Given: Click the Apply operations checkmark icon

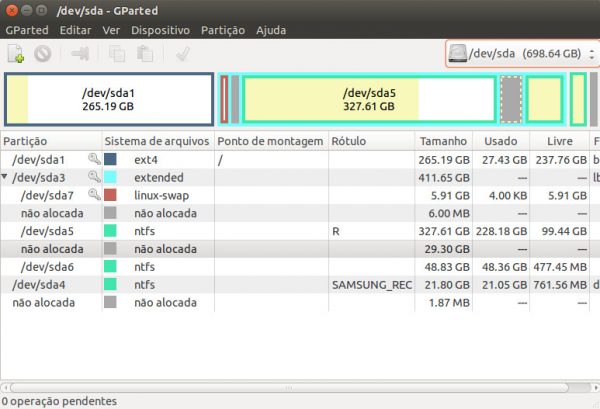Looking at the screenshot, I should tap(183, 54).
